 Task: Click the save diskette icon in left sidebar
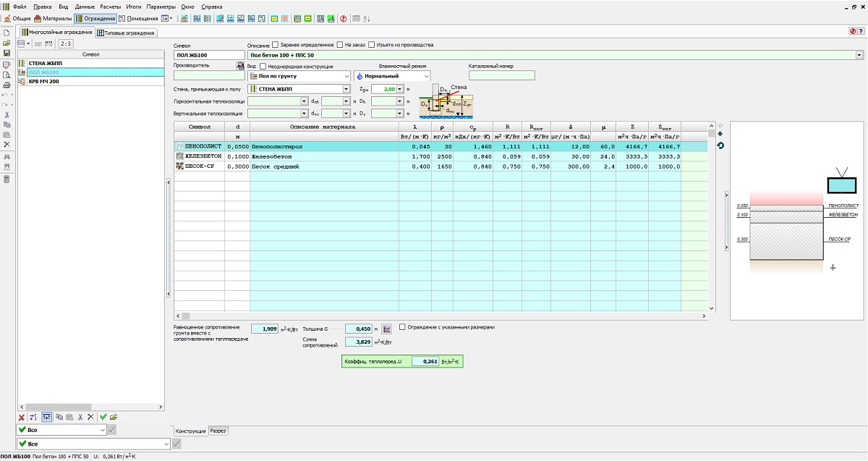7,53
